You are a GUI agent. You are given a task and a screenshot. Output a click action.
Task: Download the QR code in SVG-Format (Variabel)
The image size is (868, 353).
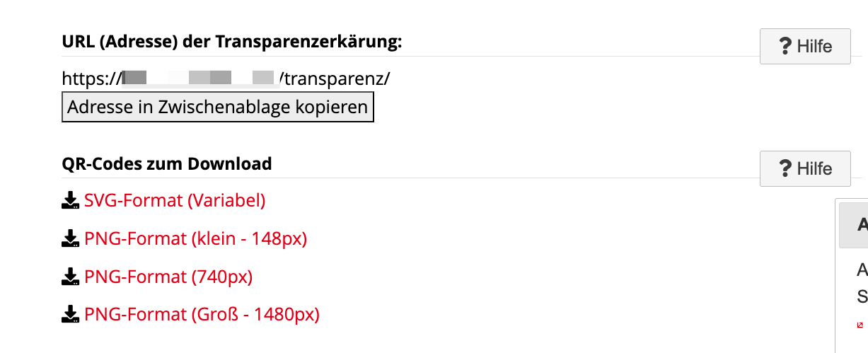[174, 201]
